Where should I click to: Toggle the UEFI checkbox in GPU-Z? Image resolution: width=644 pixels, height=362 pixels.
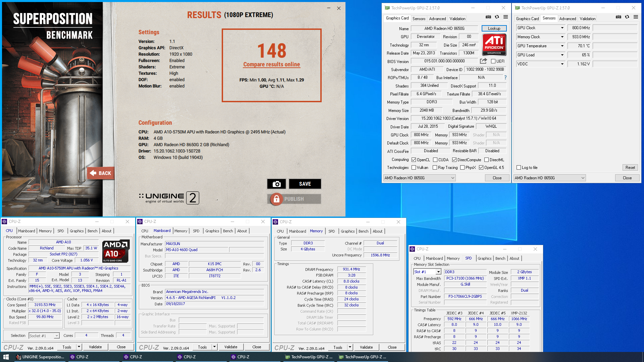pos(493,61)
